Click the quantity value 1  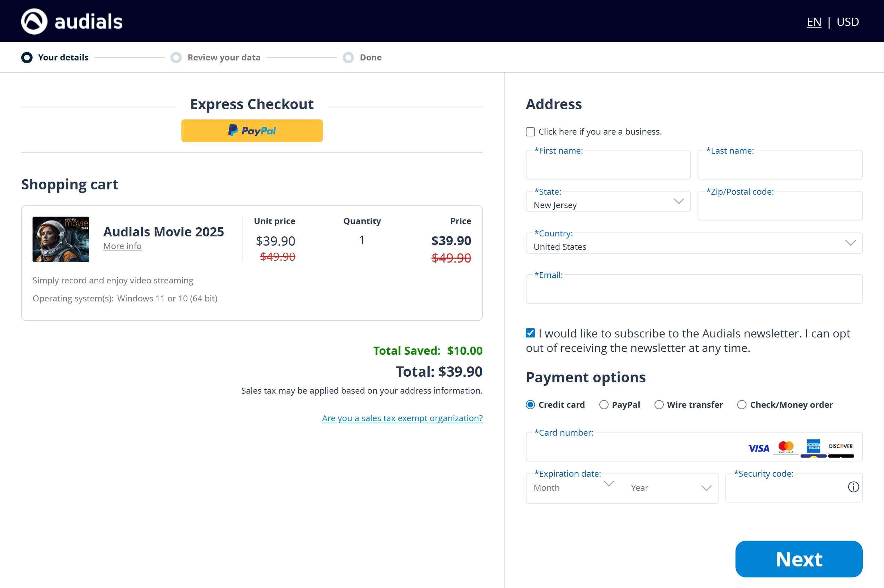tap(362, 240)
